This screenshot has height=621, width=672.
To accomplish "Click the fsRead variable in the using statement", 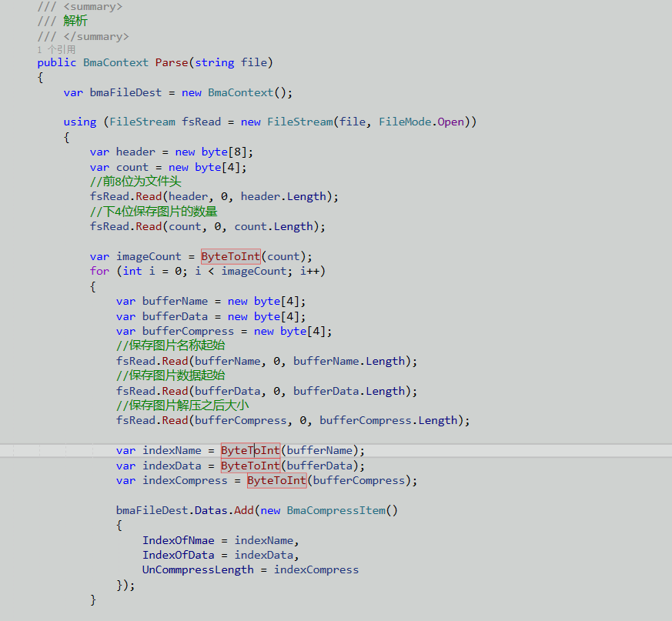I will pos(201,122).
